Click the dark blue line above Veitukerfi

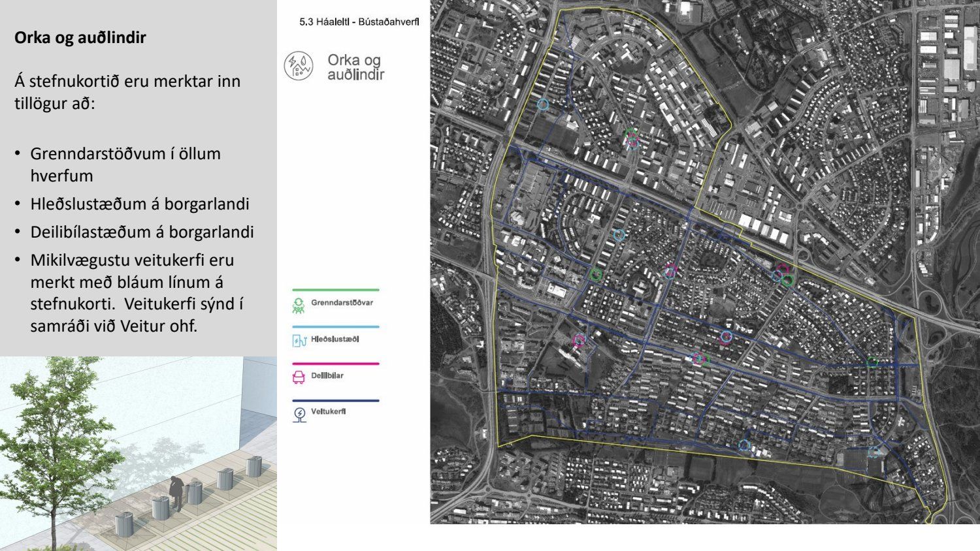[x=335, y=400]
